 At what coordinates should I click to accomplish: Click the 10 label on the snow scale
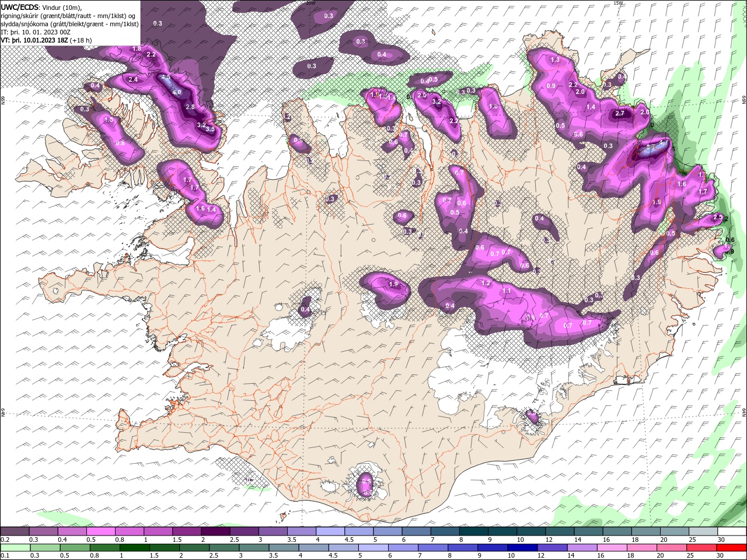tap(519, 540)
